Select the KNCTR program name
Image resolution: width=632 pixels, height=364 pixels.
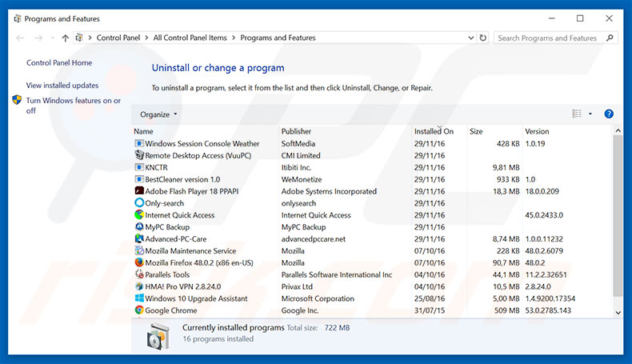click(156, 167)
